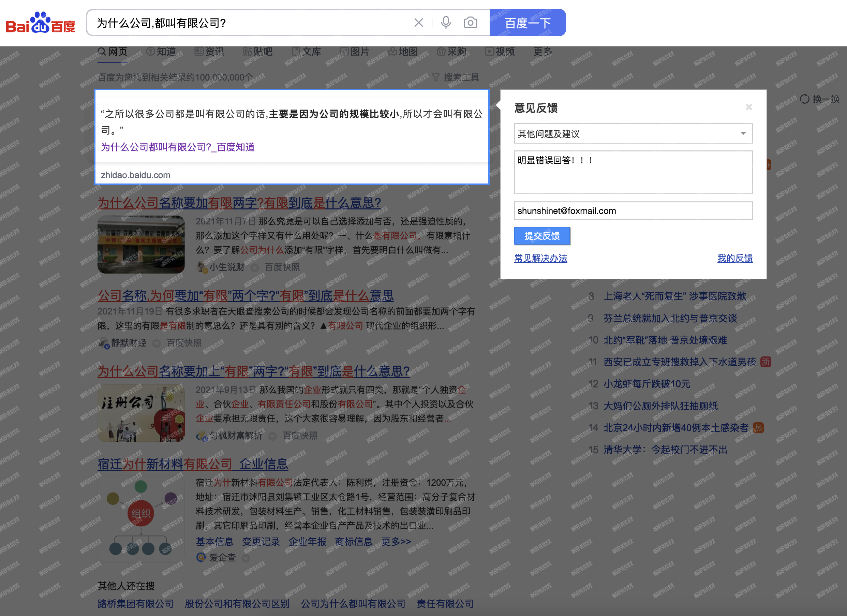Switch to the 知道 tab
The width and height of the screenshot is (847, 616).
click(161, 52)
